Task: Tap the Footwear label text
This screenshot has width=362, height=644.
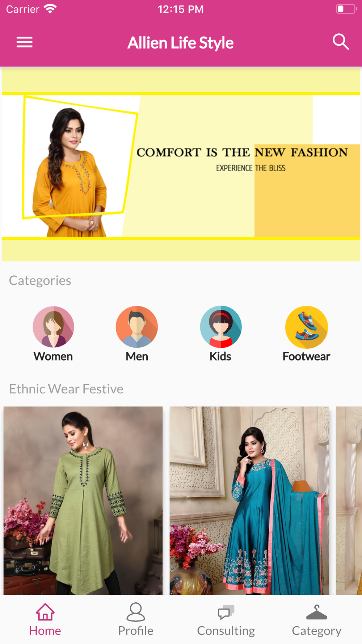Action: [x=306, y=356]
